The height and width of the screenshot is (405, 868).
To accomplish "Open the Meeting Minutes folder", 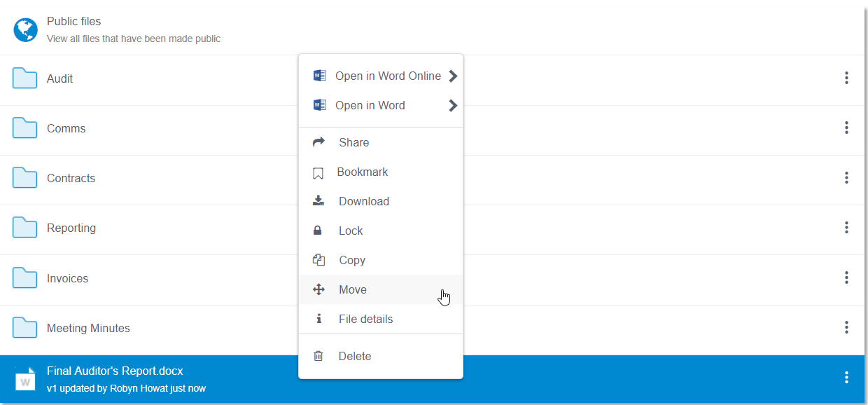I will [87, 327].
